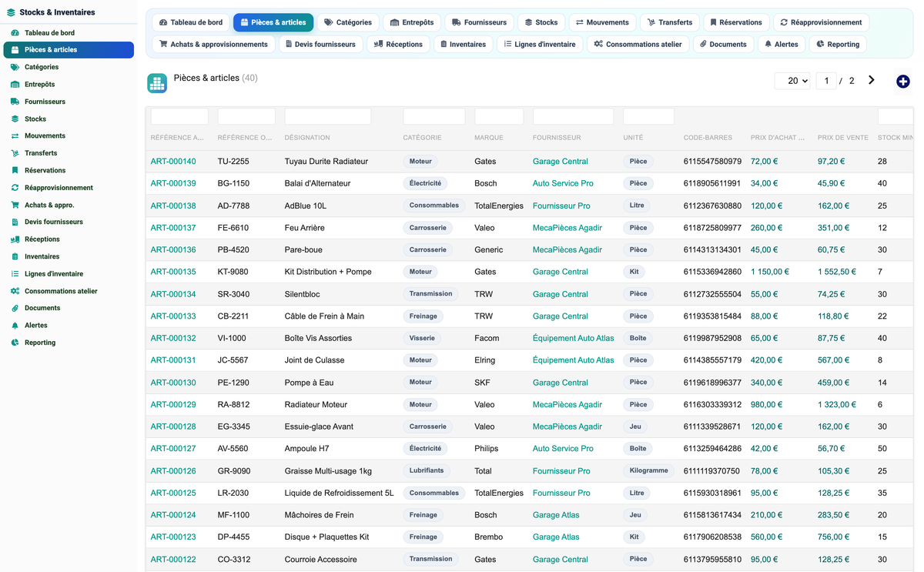Image resolution: width=924 pixels, height=572 pixels.
Task: Click the Consommations atelier gears icon in sidebar
Action: [15, 291]
